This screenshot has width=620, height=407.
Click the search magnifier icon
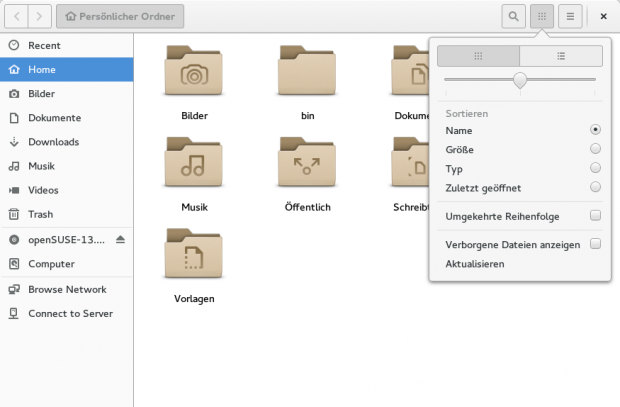click(513, 16)
